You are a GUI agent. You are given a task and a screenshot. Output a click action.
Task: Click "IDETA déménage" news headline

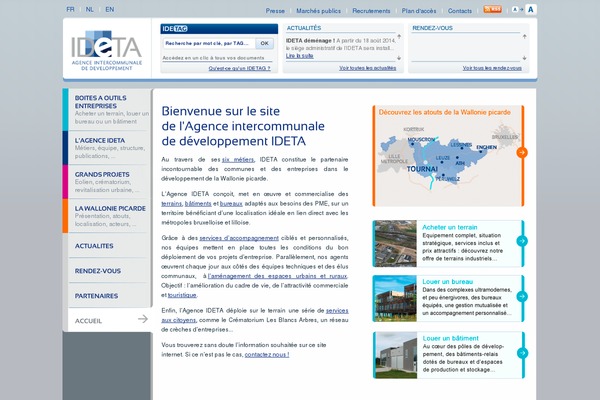click(x=309, y=41)
